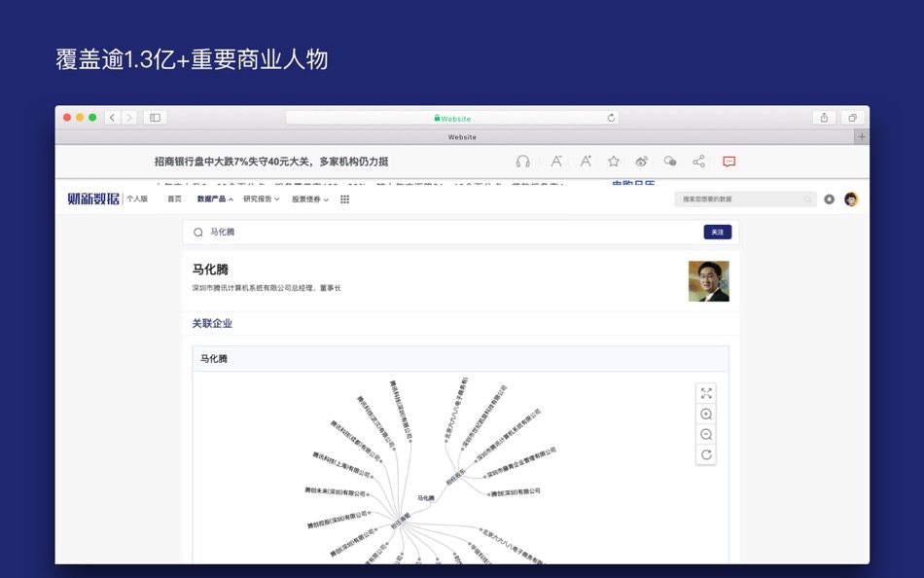Screen dimensions: 924x578
Task: Select 深圳市世纪凯旋科技有限公司 node
Action: 483,415
